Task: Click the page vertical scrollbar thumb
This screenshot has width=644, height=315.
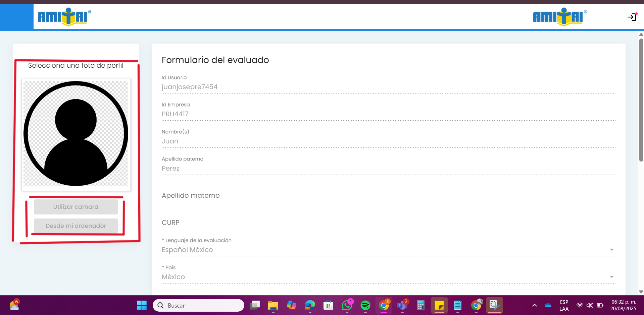Action: coord(641,101)
